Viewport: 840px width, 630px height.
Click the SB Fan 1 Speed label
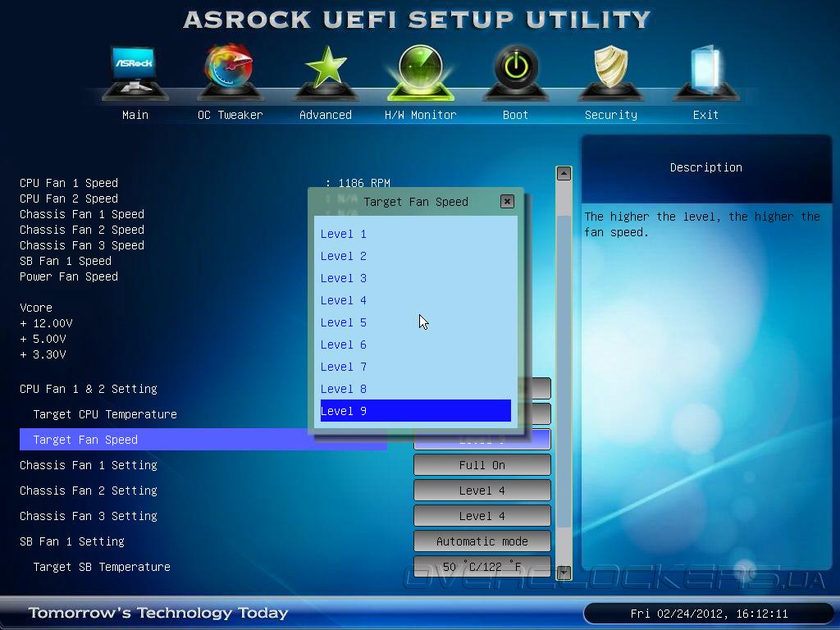(x=66, y=261)
